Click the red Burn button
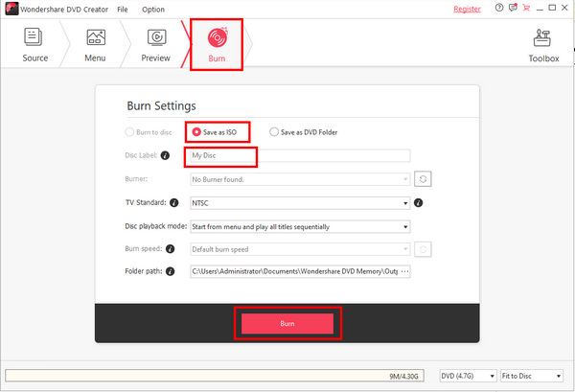Image resolution: width=575 pixels, height=392 pixels. tap(287, 323)
